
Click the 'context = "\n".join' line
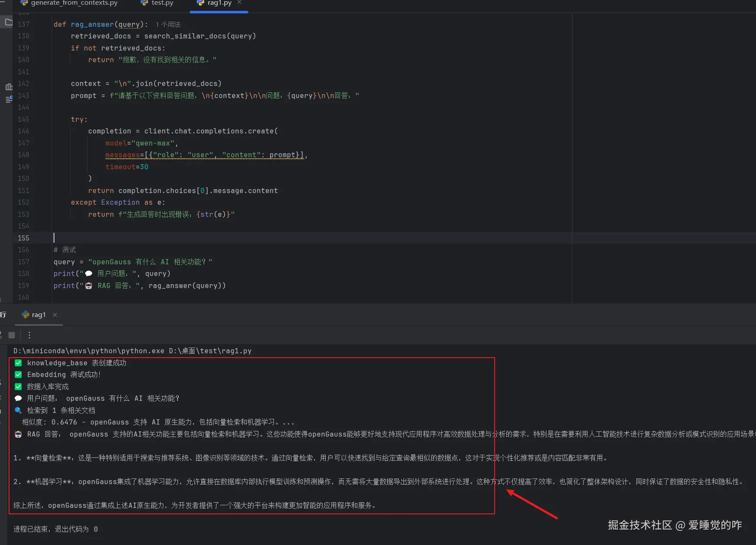tap(146, 84)
